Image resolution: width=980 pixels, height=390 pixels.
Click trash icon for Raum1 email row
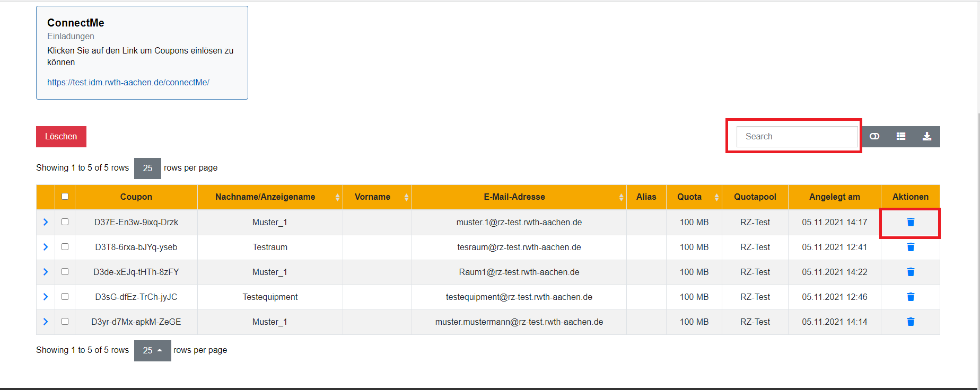click(910, 272)
